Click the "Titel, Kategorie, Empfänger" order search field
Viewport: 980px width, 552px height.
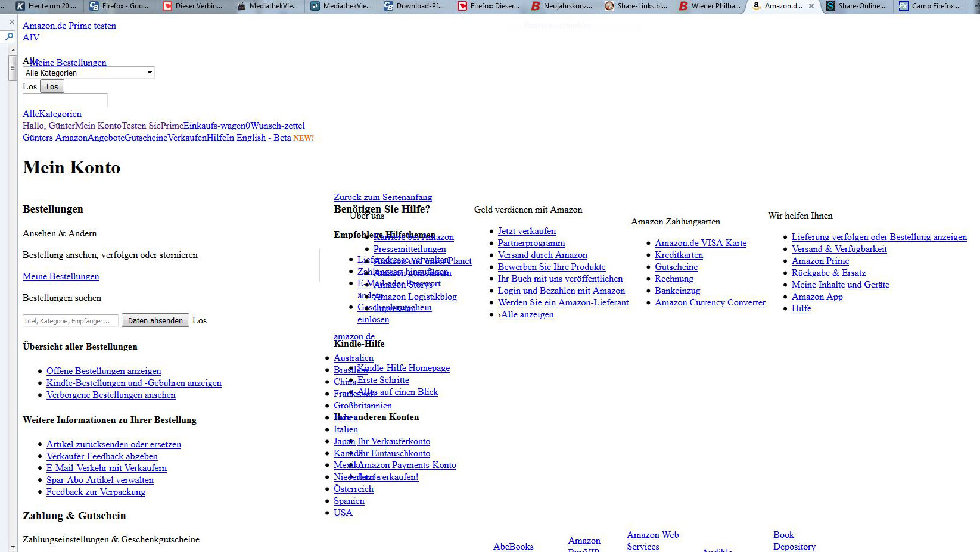coord(70,320)
